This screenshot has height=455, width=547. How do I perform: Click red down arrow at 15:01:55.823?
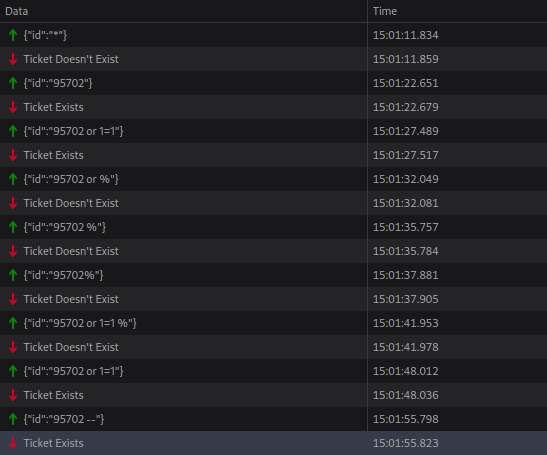(13, 443)
